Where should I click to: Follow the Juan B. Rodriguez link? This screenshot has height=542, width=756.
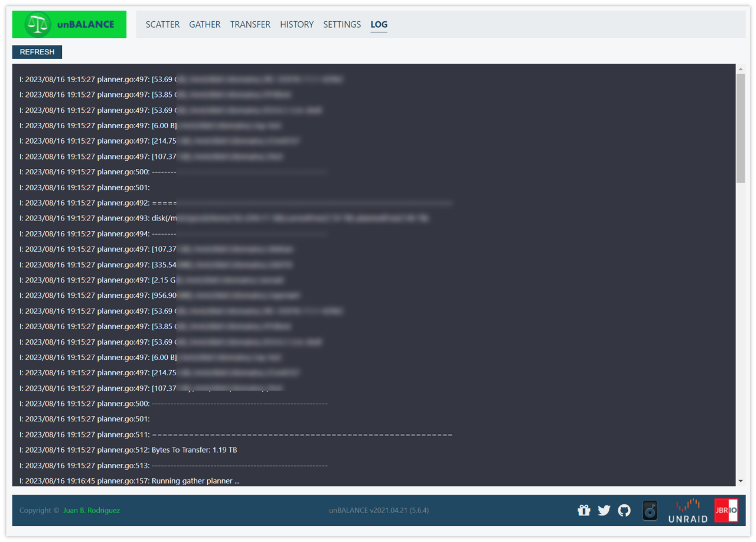[92, 510]
